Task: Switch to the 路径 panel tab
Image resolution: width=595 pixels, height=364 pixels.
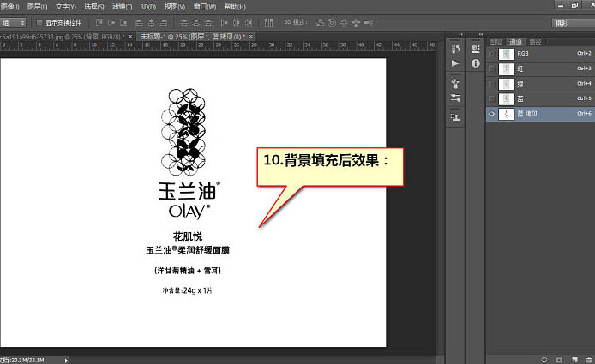Action: [535, 42]
